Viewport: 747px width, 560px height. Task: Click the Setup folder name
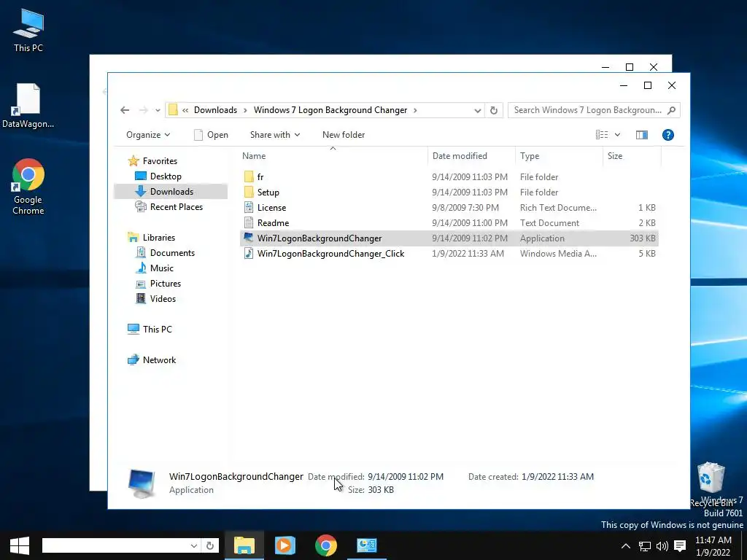click(x=268, y=192)
